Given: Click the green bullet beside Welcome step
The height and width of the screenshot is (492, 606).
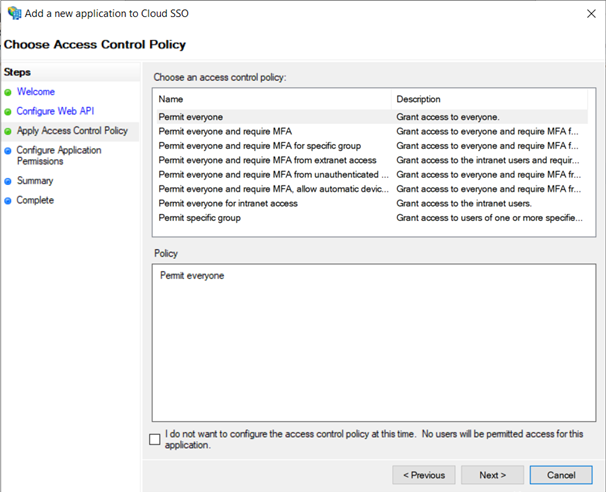Looking at the screenshot, I should click(x=8, y=92).
